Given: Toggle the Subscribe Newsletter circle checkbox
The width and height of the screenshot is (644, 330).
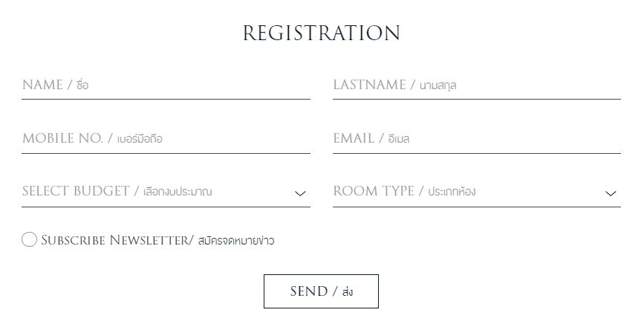Looking at the screenshot, I should click(29, 239).
